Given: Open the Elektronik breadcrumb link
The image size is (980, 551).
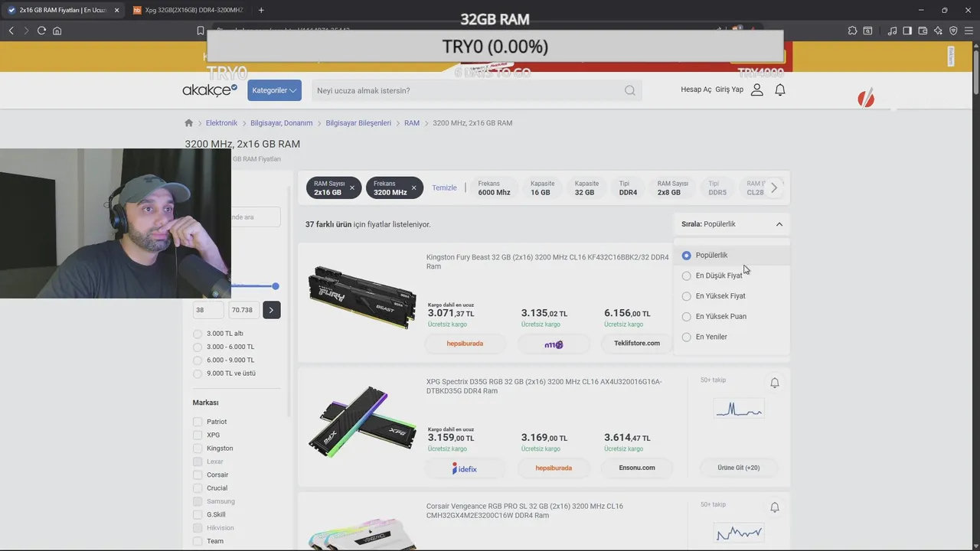Looking at the screenshot, I should (221, 122).
